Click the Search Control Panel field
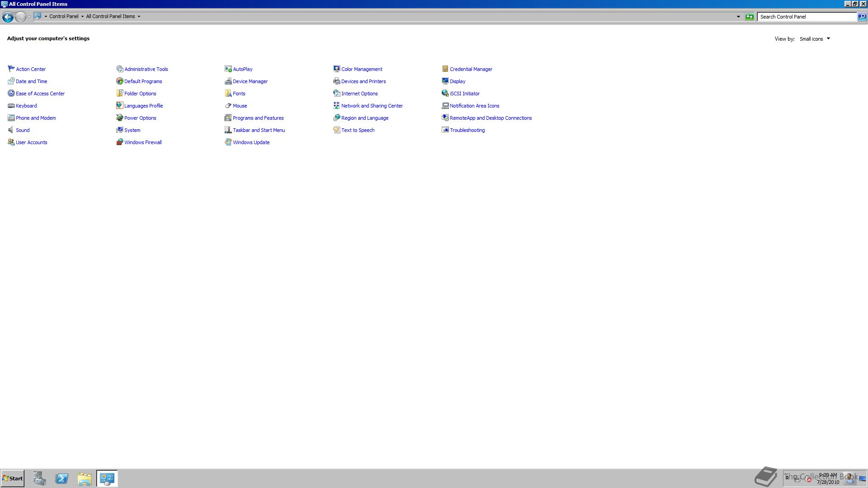Screen dimensions: 868x488 click(x=807, y=17)
